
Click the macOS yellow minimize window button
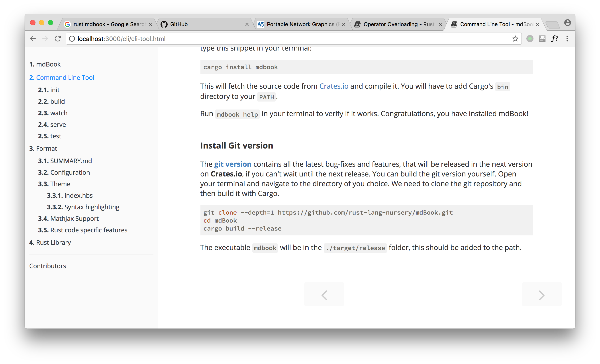[x=42, y=23]
